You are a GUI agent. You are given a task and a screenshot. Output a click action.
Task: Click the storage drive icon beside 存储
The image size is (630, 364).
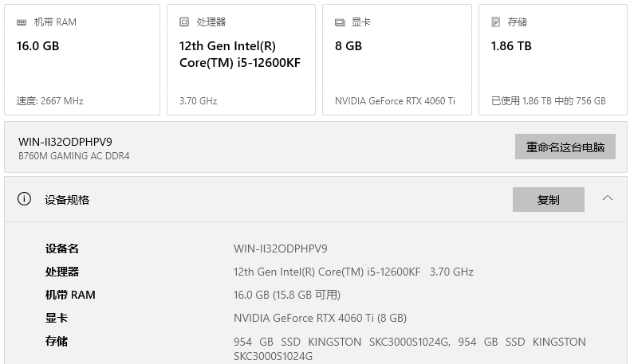(496, 22)
